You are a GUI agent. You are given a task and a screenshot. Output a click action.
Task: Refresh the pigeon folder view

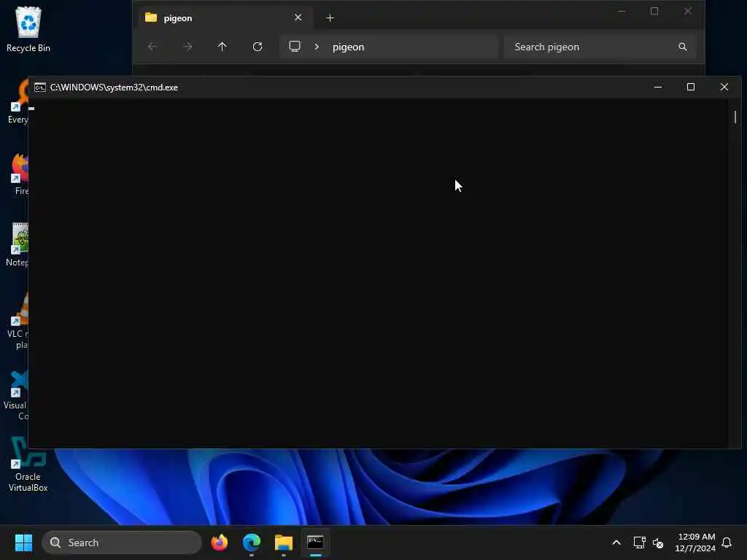pos(258,47)
